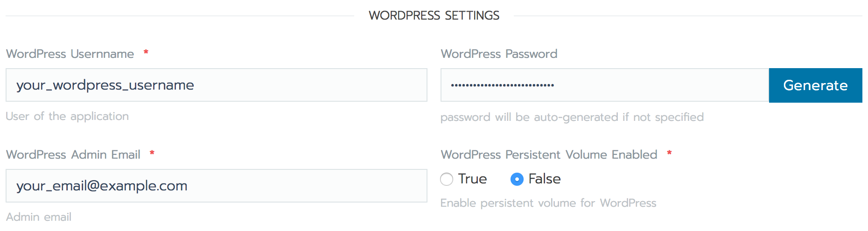Screen dimensions: 868x231
Task: Click the WordPress Admin Email input
Action: (216, 186)
